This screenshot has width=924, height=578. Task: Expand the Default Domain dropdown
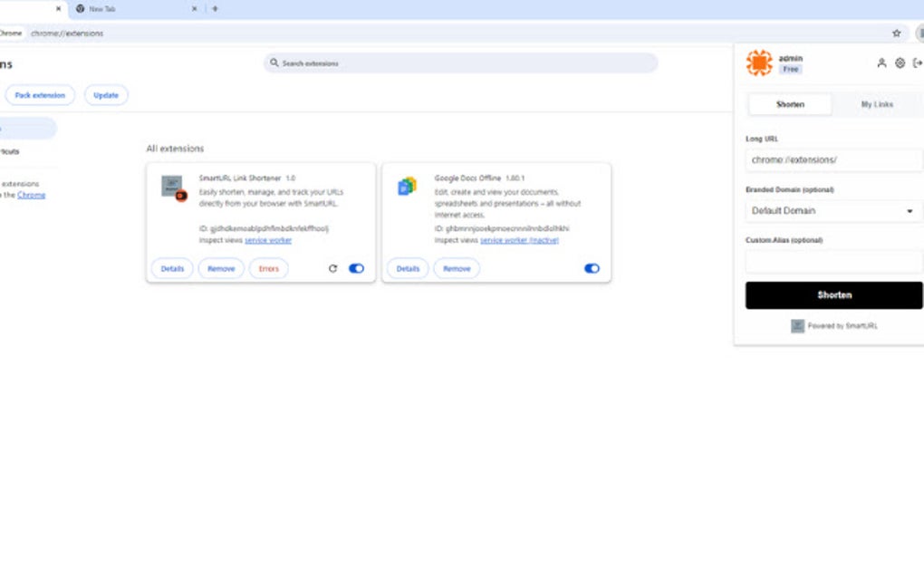pyautogui.click(x=833, y=211)
